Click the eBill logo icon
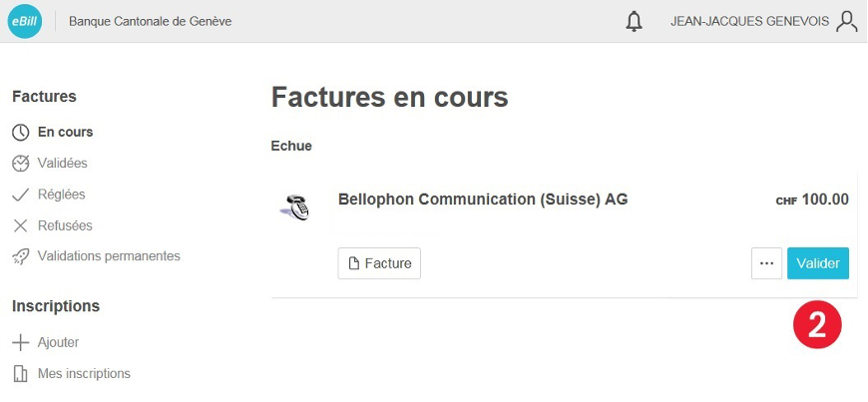Screen dimensions: 868x402 tap(25, 21)
